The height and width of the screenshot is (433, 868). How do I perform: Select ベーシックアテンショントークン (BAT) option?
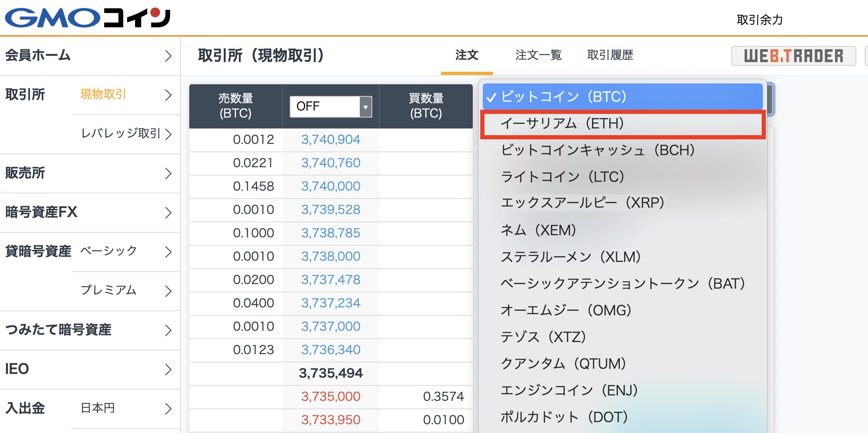click(x=623, y=284)
